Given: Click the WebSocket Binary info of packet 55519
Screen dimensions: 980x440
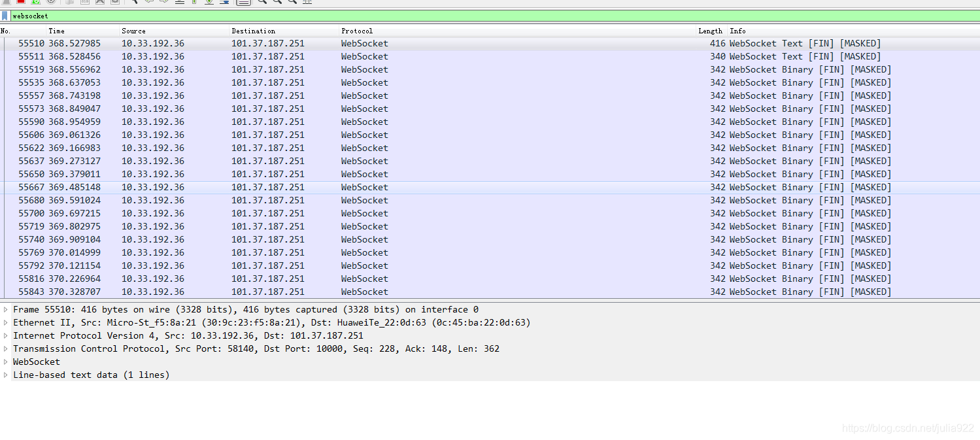Looking at the screenshot, I should pos(811,69).
